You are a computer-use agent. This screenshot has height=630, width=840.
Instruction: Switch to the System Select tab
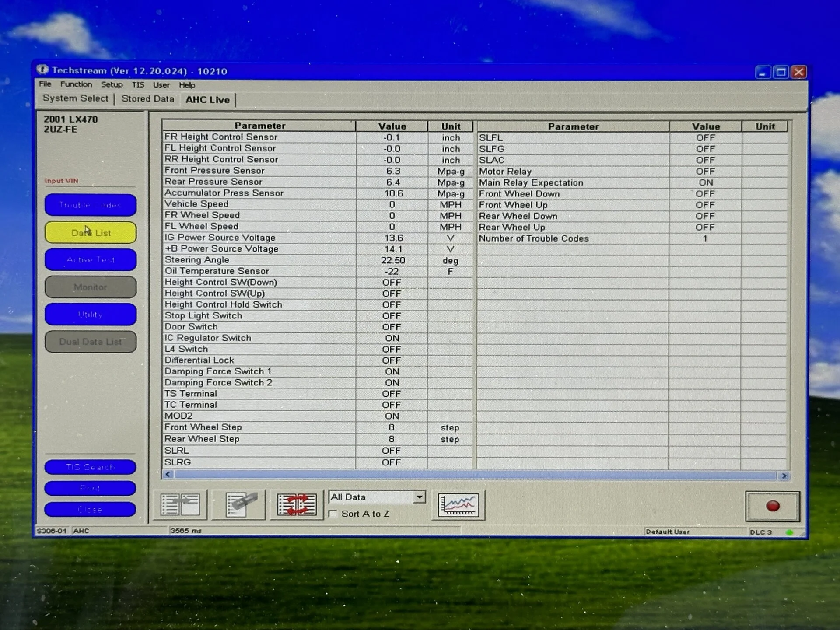point(75,98)
